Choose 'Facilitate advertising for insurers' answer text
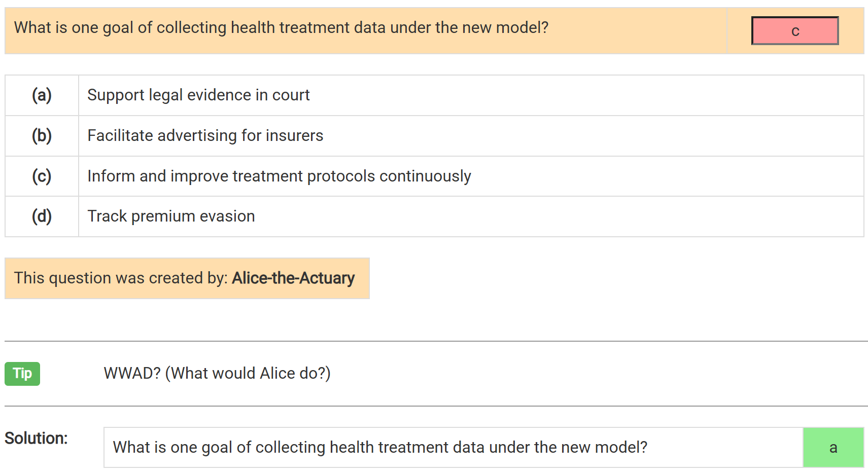Image resolution: width=868 pixels, height=473 pixels. click(x=205, y=136)
